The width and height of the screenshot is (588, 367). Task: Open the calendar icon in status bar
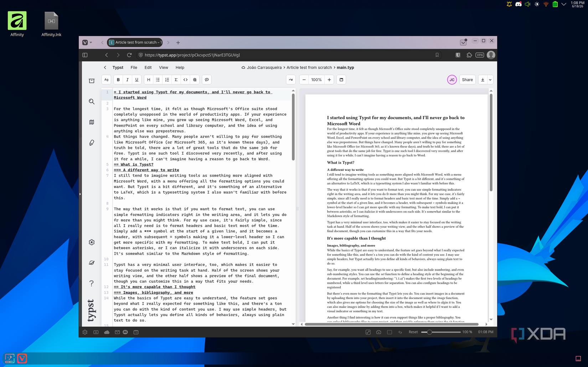coord(136,332)
